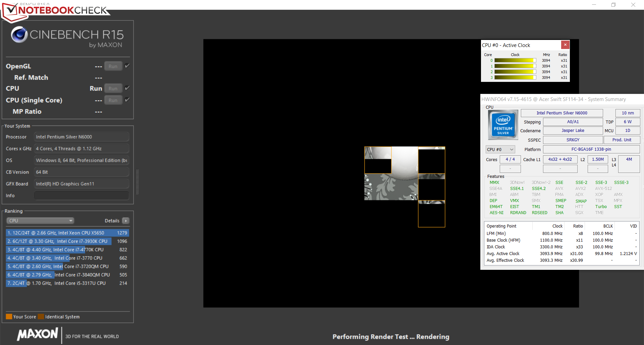Toggle the CPU test checkbox
The image size is (644, 345).
click(127, 88)
